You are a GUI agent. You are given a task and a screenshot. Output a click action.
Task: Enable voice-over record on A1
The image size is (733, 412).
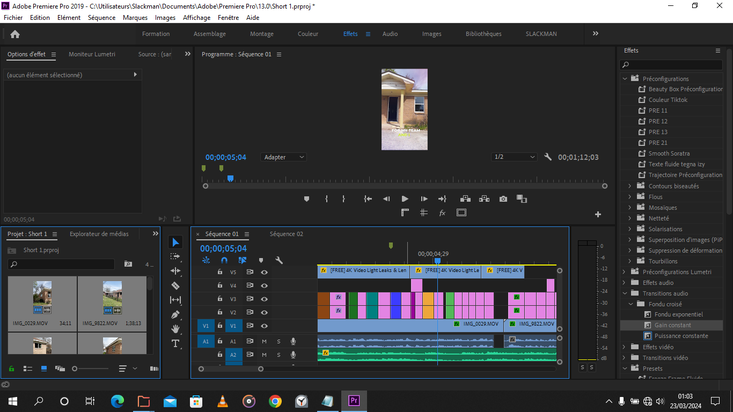pyautogui.click(x=293, y=341)
